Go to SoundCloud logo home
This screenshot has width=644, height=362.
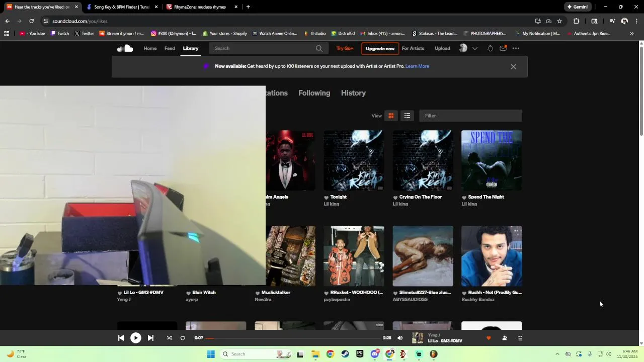(x=125, y=48)
